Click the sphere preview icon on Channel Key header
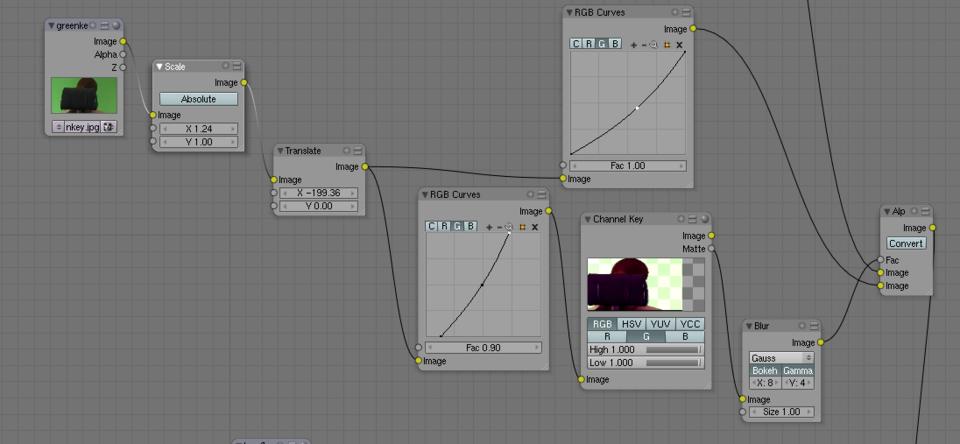The height and width of the screenshot is (444, 960). (x=706, y=218)
